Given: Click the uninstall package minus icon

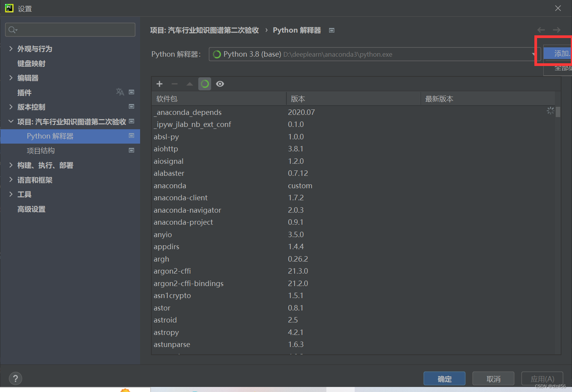Looking at the screenshot, I should (175, 84).
